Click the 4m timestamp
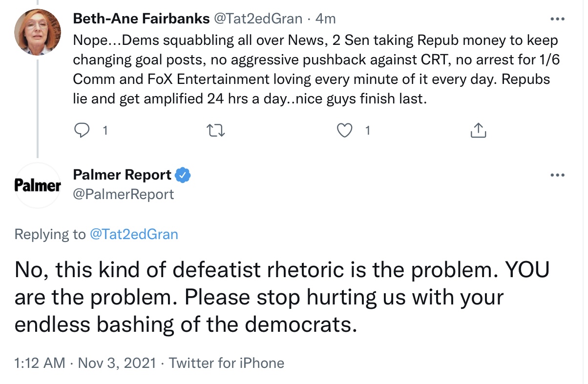The width and height of the screenshot is (588, 384). tap(326, 19)
